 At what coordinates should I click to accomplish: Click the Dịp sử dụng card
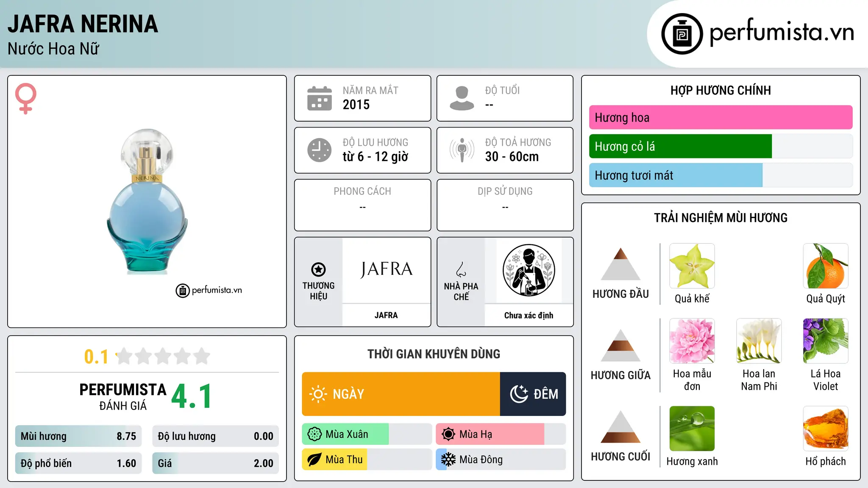[x=505, y=205]
